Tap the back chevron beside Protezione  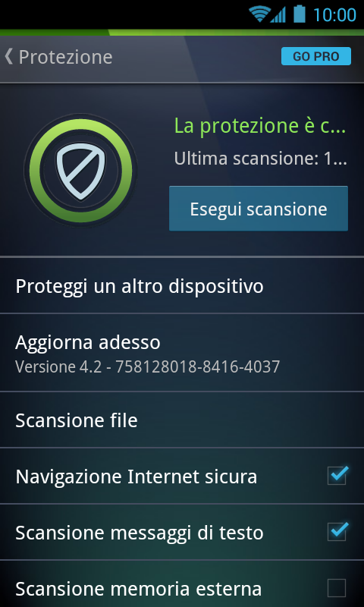pyautogui.click(x=8, y=56)
